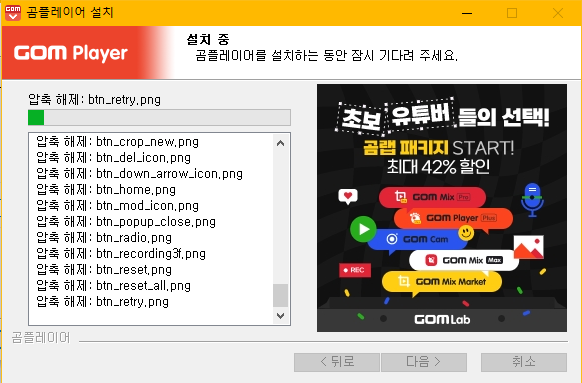This screenshot has height=383, width=582.
Task: Click the GOM Lab logo in ad
Action: point(442,319)
